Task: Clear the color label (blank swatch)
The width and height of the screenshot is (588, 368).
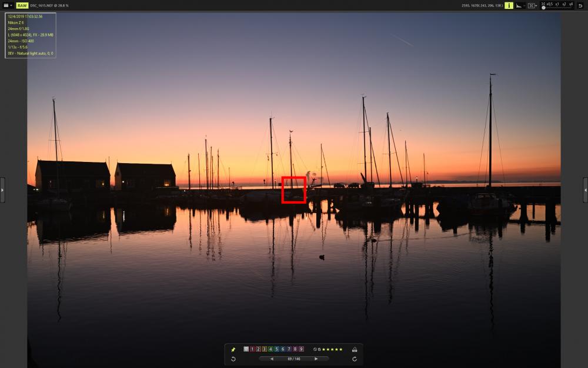Action: [x=246, y=349]
